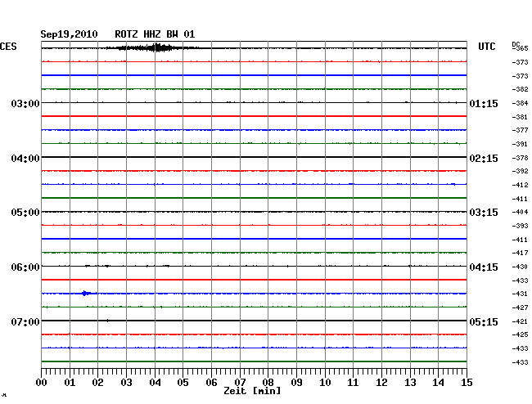Select minute 10 on the time axis

pyautogui.click(x=325, y=383)
